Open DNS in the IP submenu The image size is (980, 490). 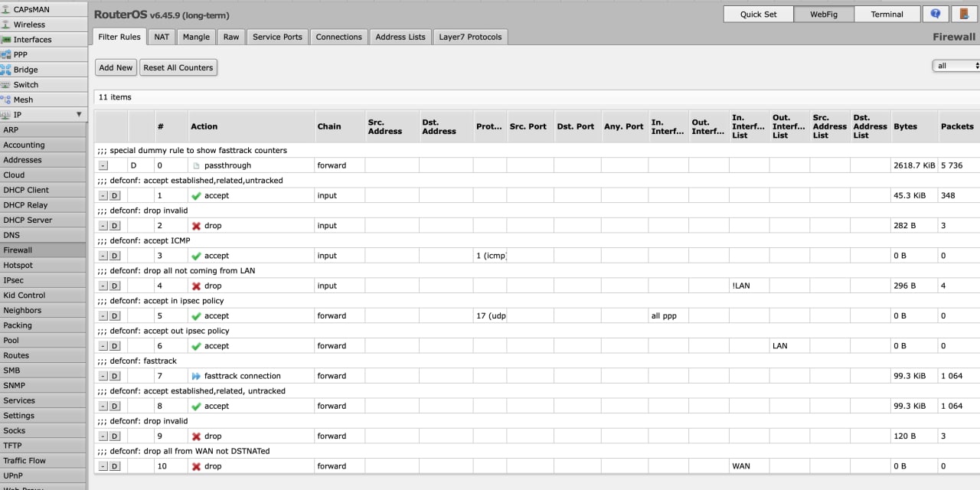click(43, 235)
